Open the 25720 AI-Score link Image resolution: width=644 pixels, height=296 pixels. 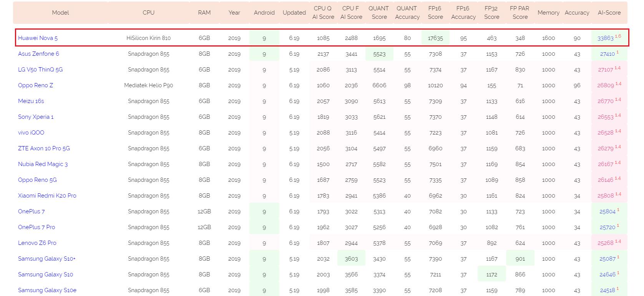(607, 227)
